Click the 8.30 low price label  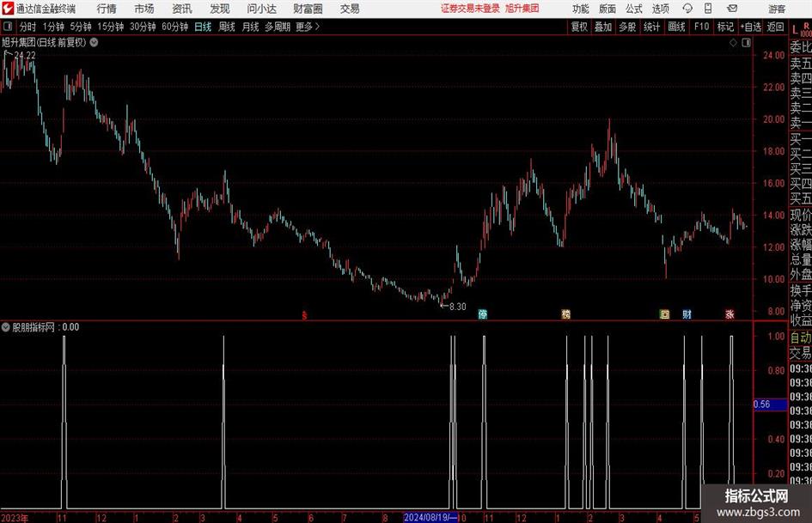(x=458, y=307)
